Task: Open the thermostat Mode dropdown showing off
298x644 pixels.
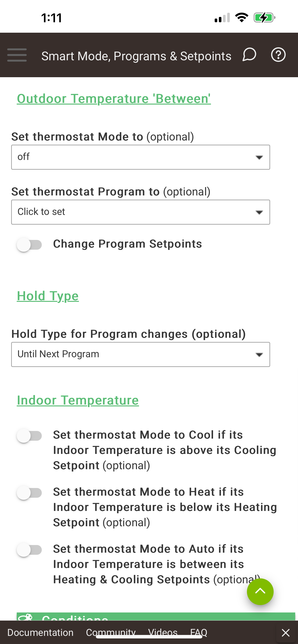Action: 141,157
